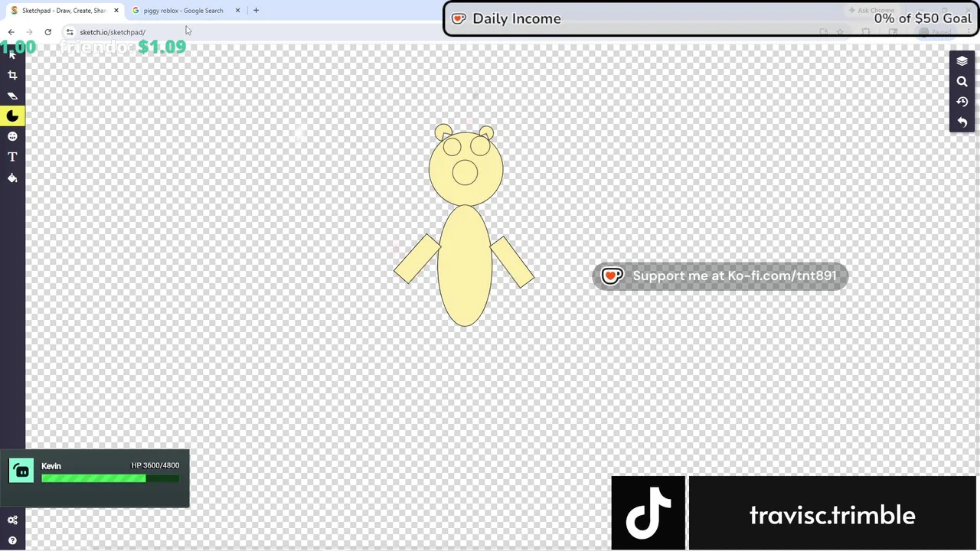Select the pig's left arm rectangle
Image resolution: width=980 pixels, height=551 pixels.
point(417,259)
